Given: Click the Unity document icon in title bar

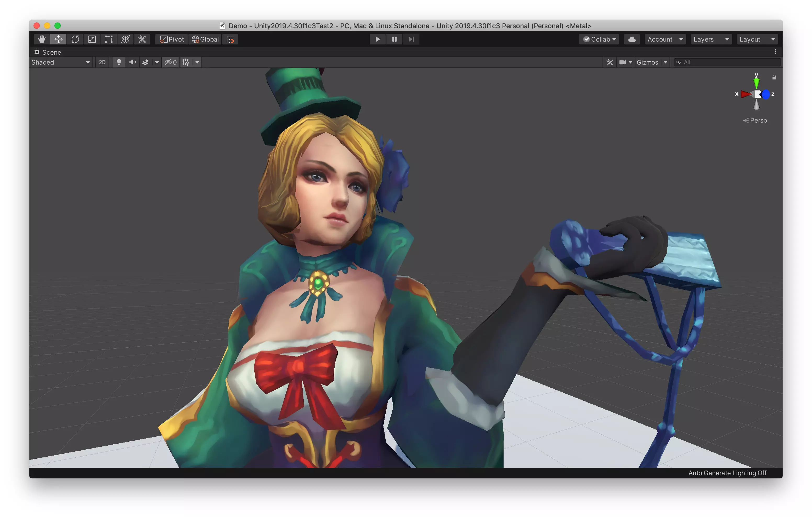Looking at the screenshot, I should pos(222,26).
